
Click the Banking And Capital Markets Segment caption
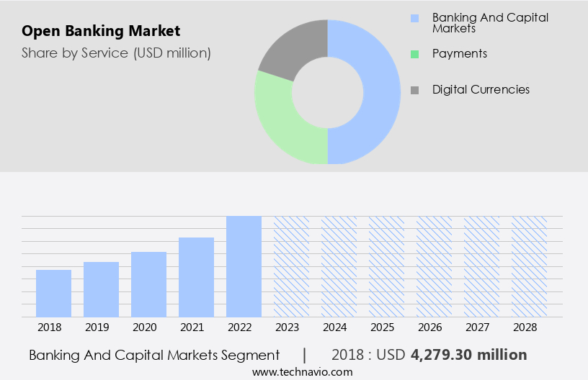154,356
